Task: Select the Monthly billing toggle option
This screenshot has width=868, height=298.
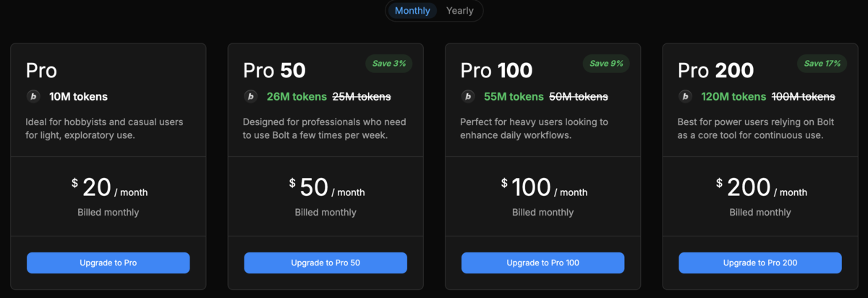Action: coord(412,11)
